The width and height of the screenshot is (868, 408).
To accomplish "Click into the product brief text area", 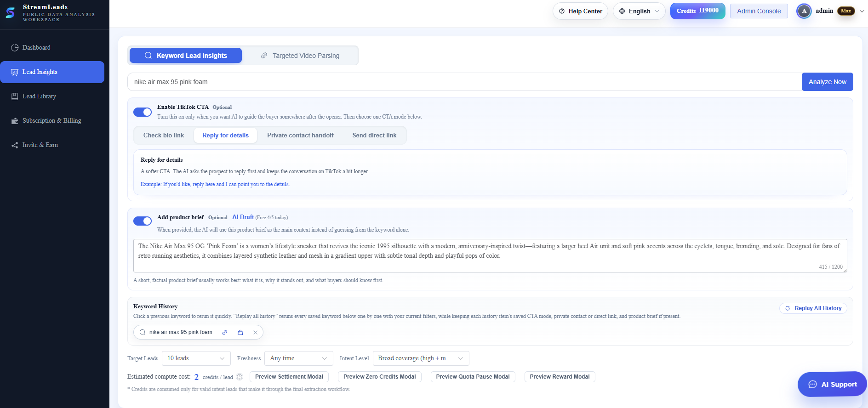I will coord(490,255).
